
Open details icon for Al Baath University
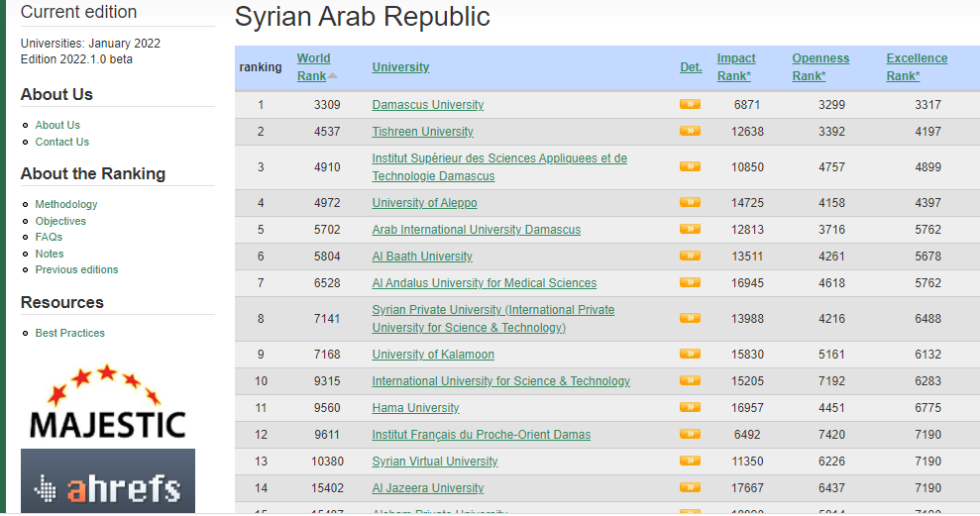[690, 256]
